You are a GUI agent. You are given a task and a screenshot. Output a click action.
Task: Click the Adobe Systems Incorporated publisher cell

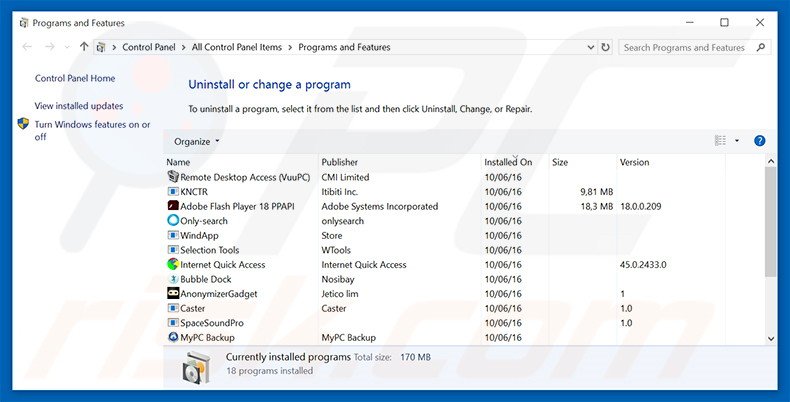point(380,207)
